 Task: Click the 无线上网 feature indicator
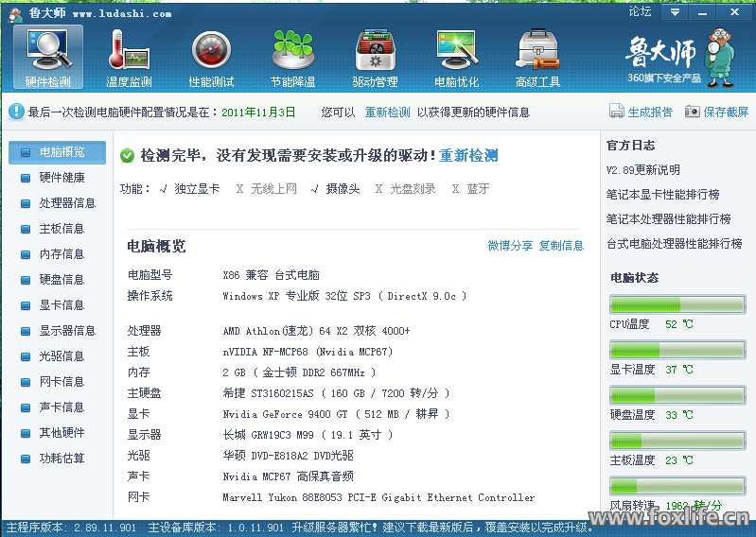266,189
